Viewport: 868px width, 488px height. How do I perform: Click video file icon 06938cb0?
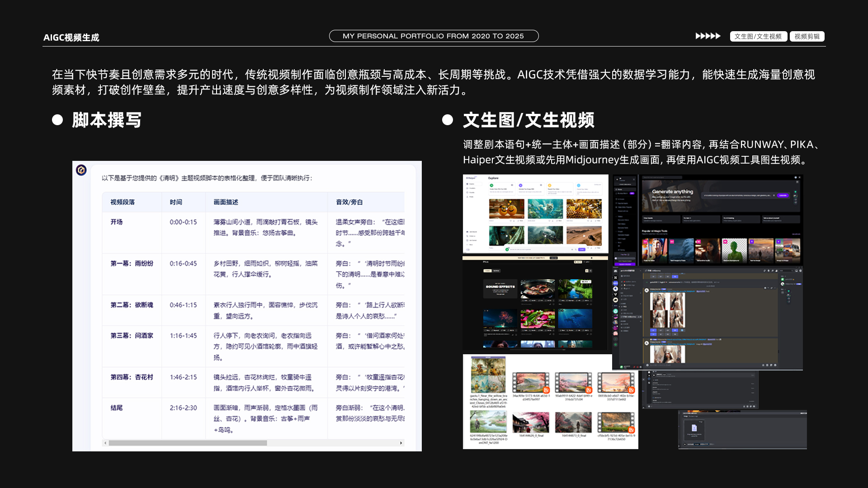coord(616,383)
